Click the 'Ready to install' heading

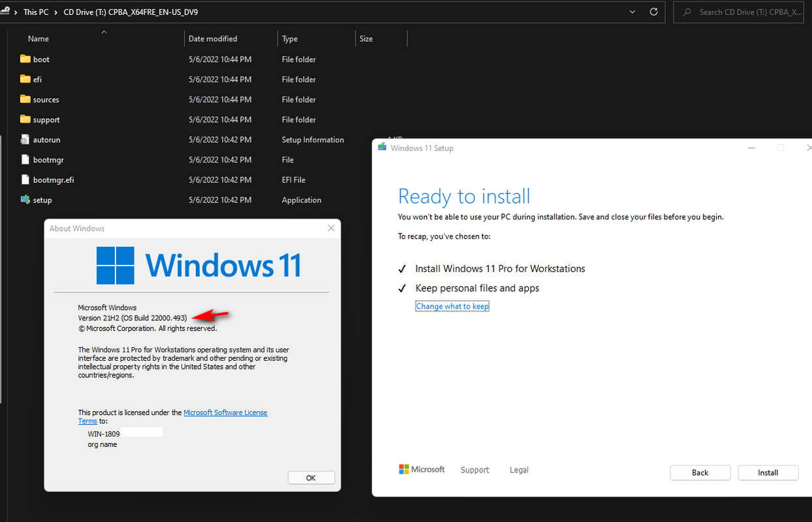pos(464,196)
